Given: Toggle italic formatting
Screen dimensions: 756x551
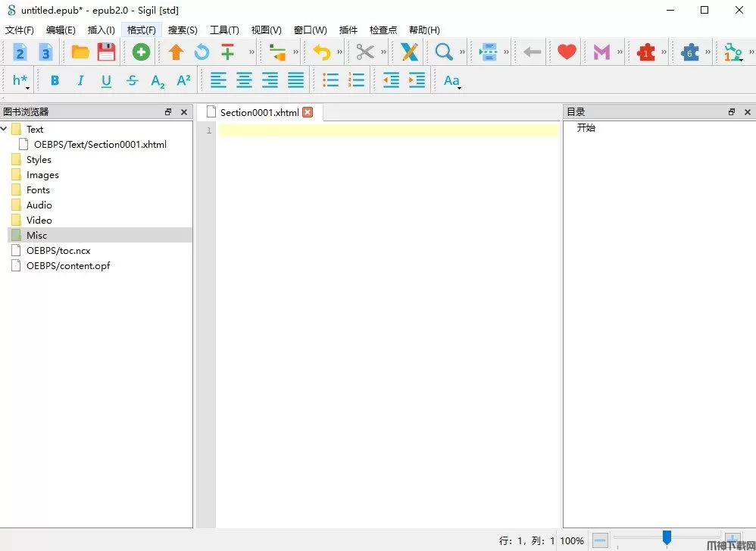Looking at the screenshot, I should click(x=80, y=81).
